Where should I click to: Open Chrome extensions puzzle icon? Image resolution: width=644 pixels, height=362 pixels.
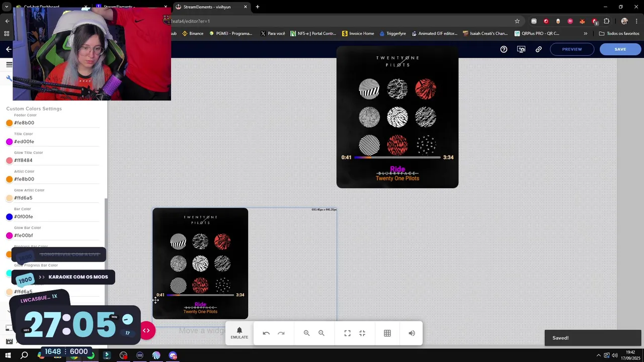606,21
